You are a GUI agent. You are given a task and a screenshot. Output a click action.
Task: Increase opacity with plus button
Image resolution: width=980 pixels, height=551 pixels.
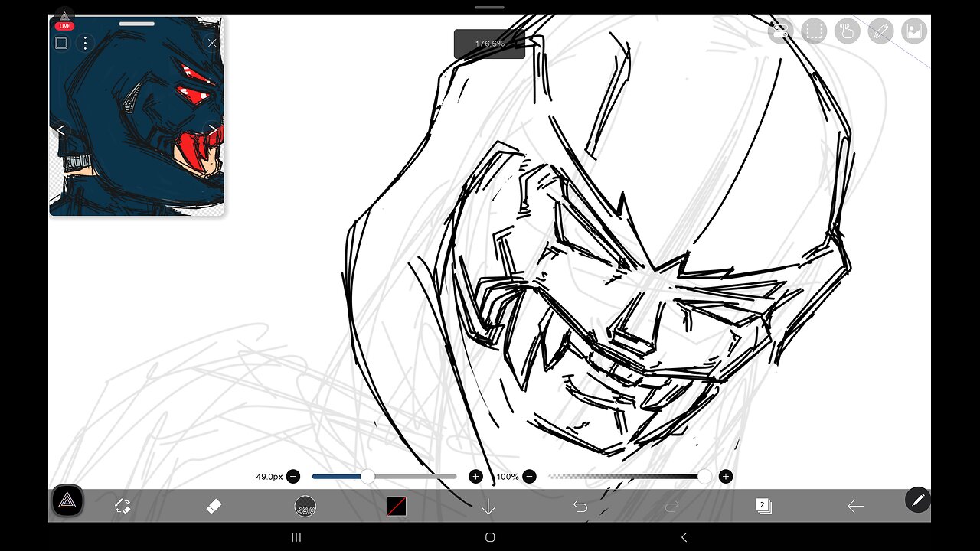click(x=726, y=476)
